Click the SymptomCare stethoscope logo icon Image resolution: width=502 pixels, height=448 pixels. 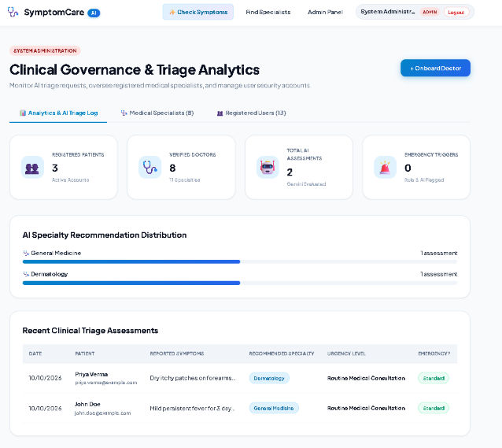tap(13, 12)
